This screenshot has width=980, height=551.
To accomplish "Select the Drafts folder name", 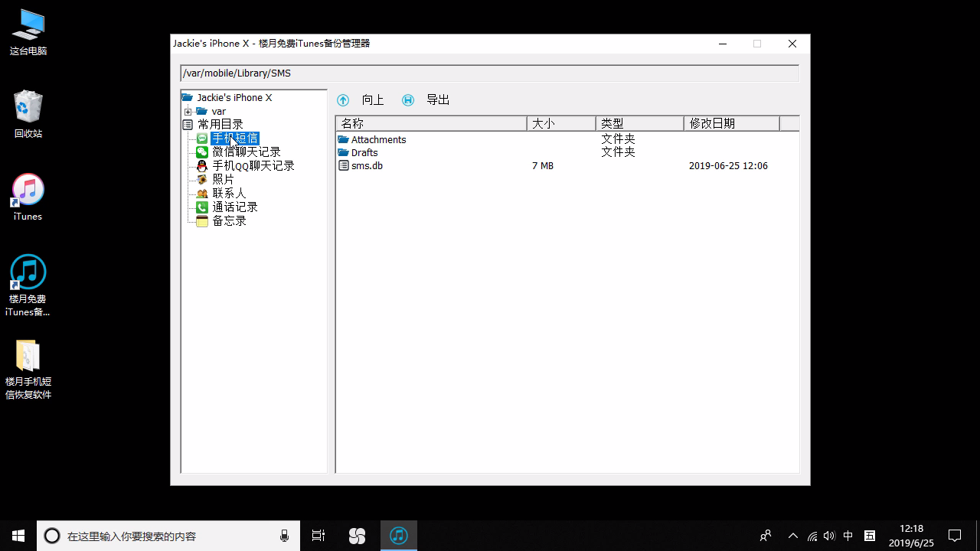I will (x=364, y=153).
